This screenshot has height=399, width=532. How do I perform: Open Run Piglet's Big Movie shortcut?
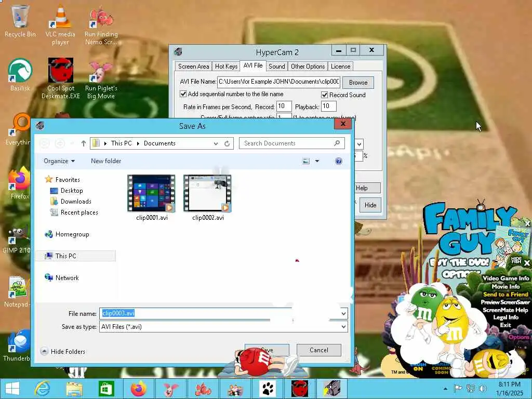click(x=101, y=79)
